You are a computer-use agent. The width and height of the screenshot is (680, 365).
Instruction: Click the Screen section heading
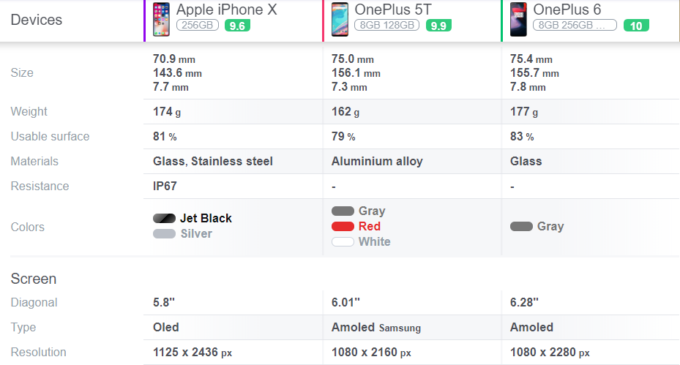click(x=33, y=278)
